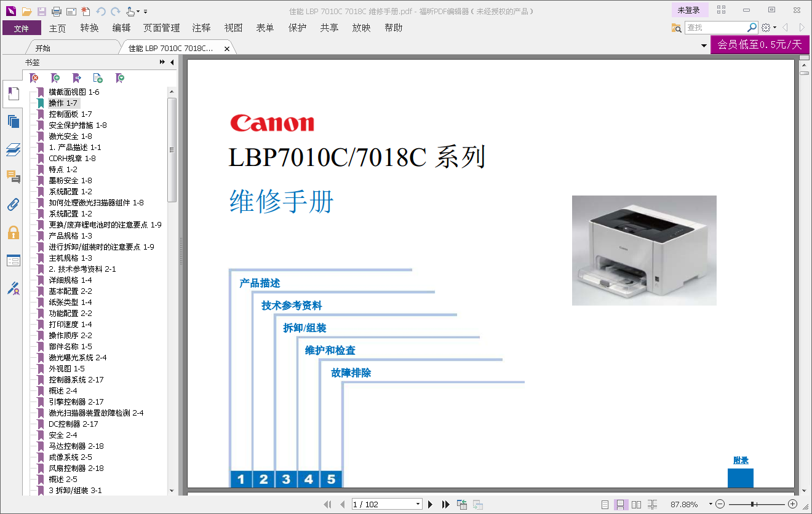Jump to last page button

click(446, 504)
